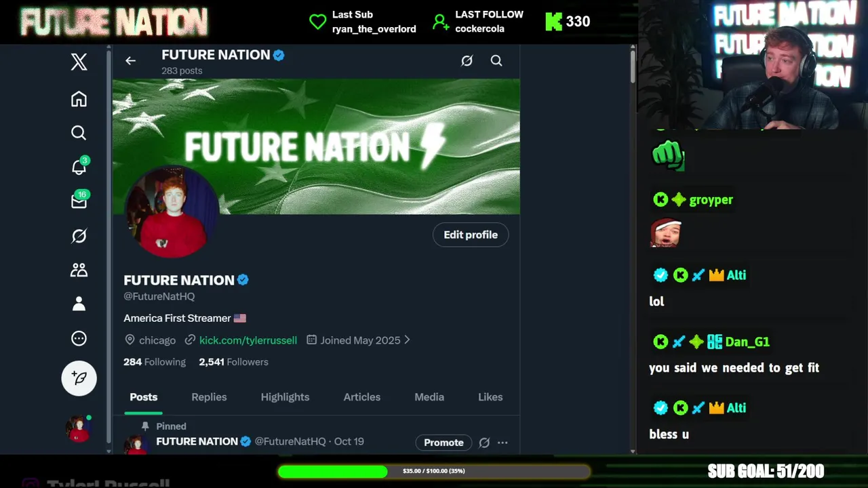Open Grok icon in the sidebar

pyautogui.click(x=79, y=236)
